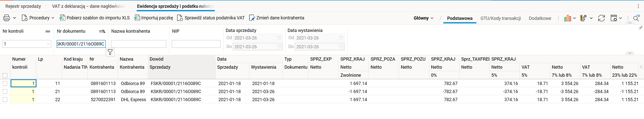Click the colored bar chart icon
Screen dimensions: 644x119
[x=567, y=18]
